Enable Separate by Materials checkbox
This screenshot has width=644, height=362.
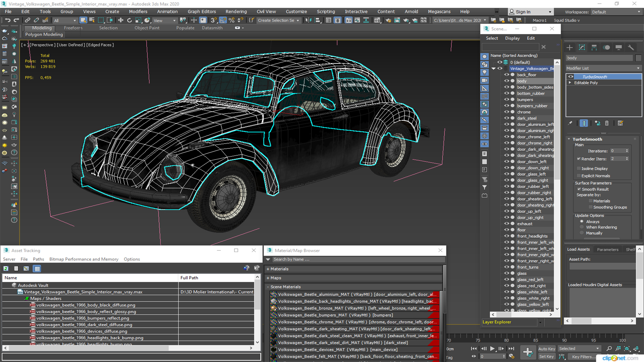(x=591, y=201)
